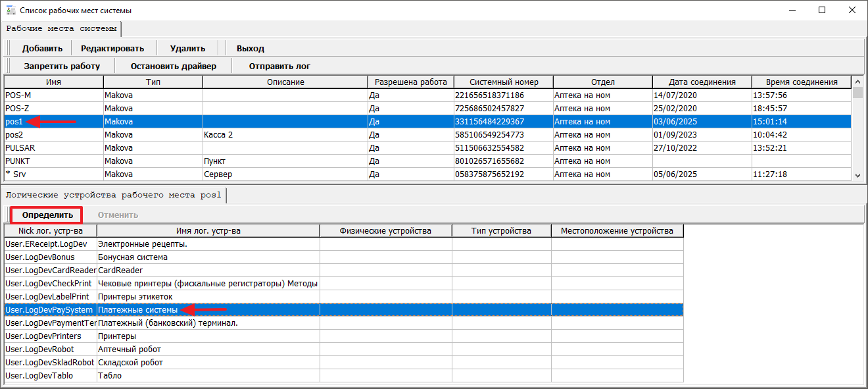Select the PUNKT workstation row
The image size is (868, 389).
pyautogui.click(x=427, y=161)
